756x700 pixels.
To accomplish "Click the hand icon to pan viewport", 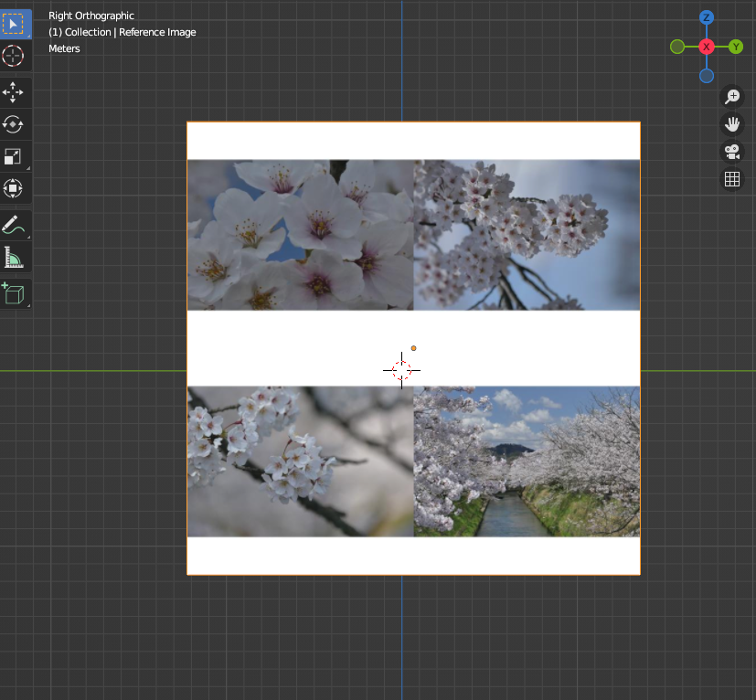I will coord(731,123).
